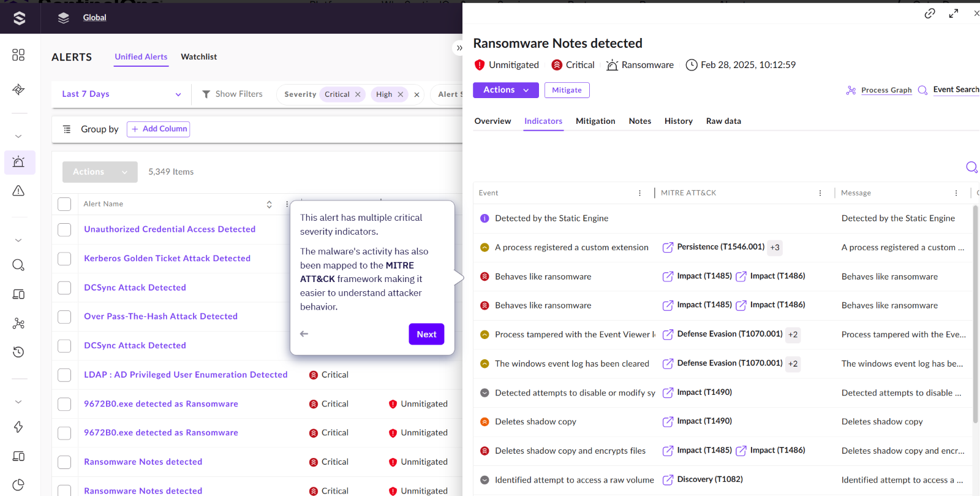Open the Watchlist tab
The height and width of the screenshot is (496, 980).
point(199,57)
